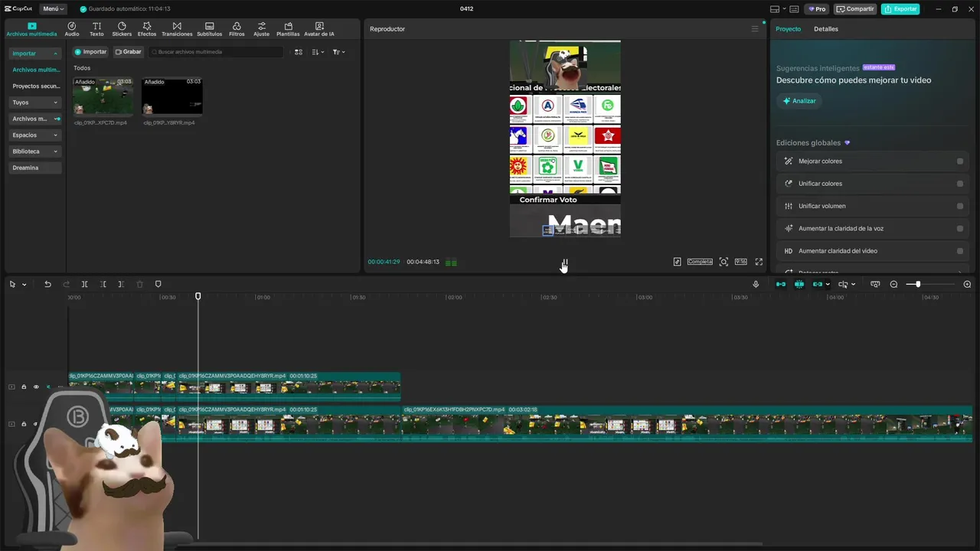
Task: Click the focus scan icon in the player
Action: tap(724, 262)
